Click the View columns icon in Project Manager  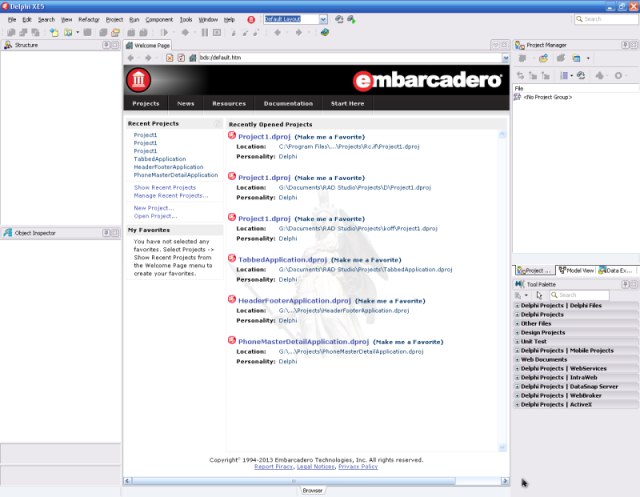(x=564, y=75)
